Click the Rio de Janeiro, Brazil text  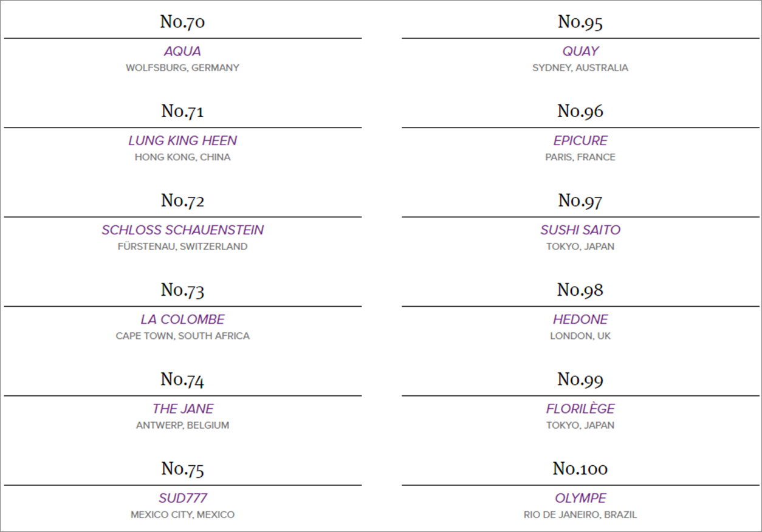[x=580, y=515]
